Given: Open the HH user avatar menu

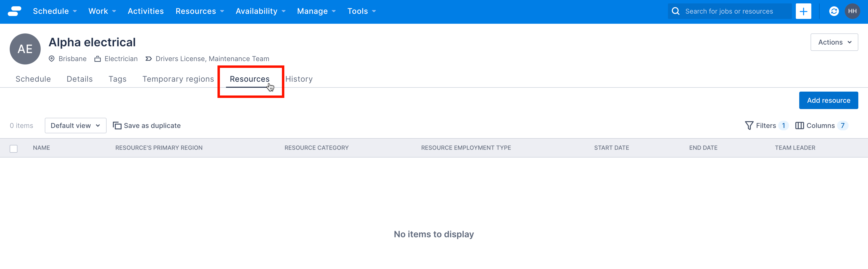Looking at the screenshot, I should 853,11.
